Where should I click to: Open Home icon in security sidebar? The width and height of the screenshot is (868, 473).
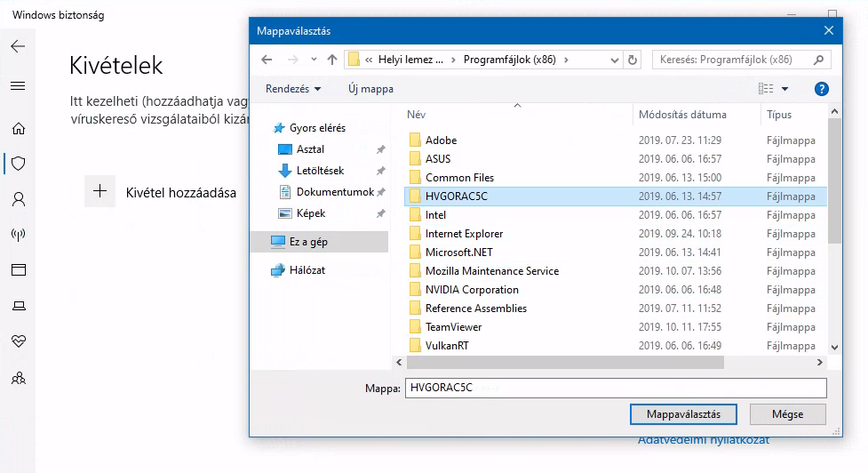click(19, 129)
